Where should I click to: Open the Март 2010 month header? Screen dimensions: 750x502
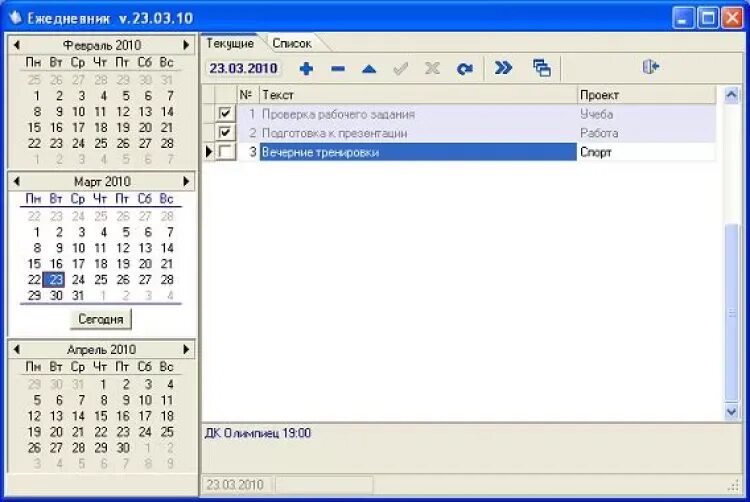click(x=102, y=182)
